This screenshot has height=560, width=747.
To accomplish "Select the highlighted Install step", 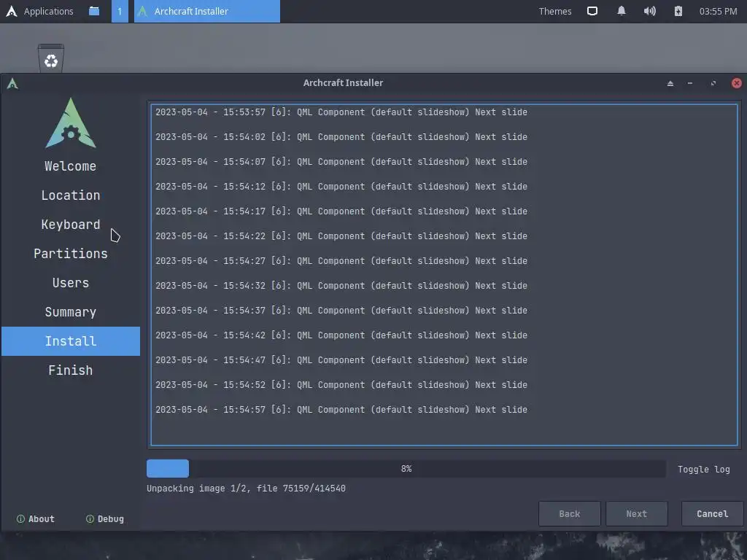I will (x=71, y=341).
